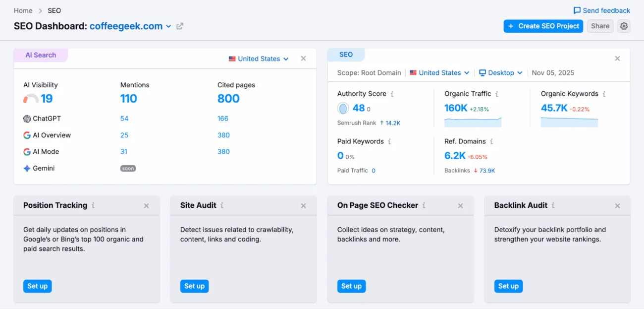Close the SEO overview widget
The height and width of the screenshot is (309, 644).
coord(617,59)
